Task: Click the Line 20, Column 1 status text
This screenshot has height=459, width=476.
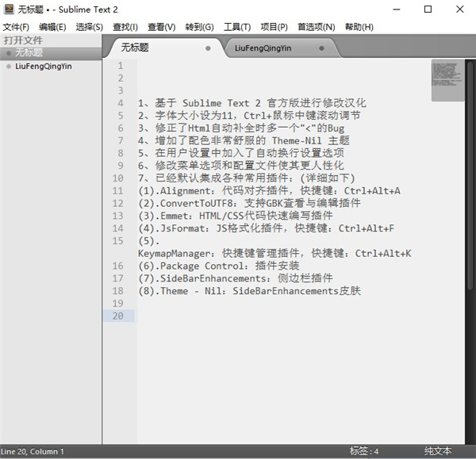Action: pos(33,451)
